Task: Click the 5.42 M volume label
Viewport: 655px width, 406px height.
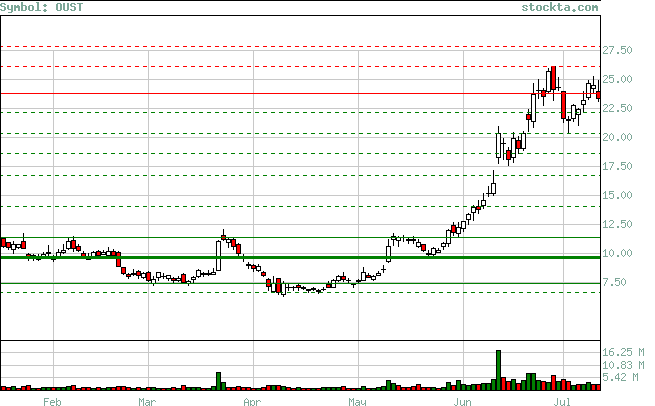Action: point(620,377)
